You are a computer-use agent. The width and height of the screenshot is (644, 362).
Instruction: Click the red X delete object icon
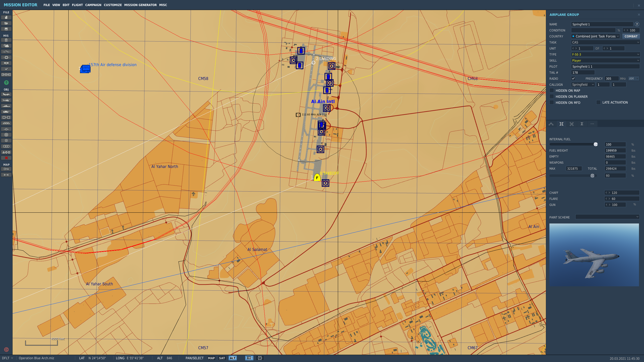[x=6, y=158]
